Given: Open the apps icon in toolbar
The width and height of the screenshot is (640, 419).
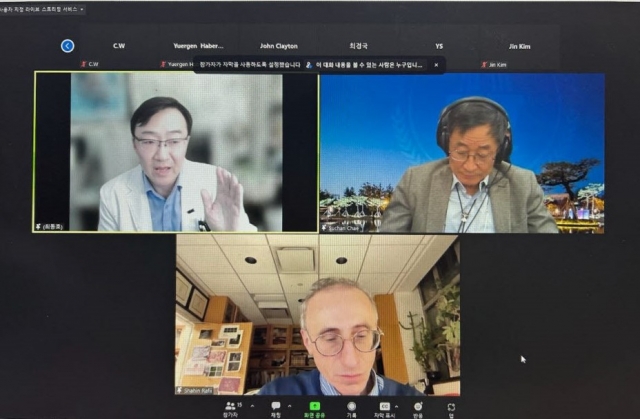Looking at the screenshot, I should (x=451, y=407).
